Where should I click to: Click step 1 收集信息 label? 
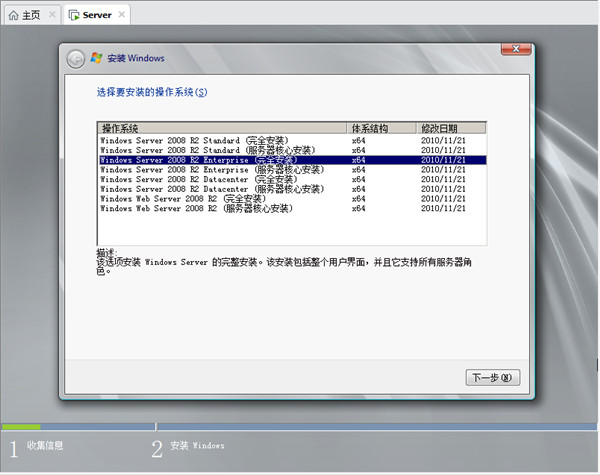(45, 445)
